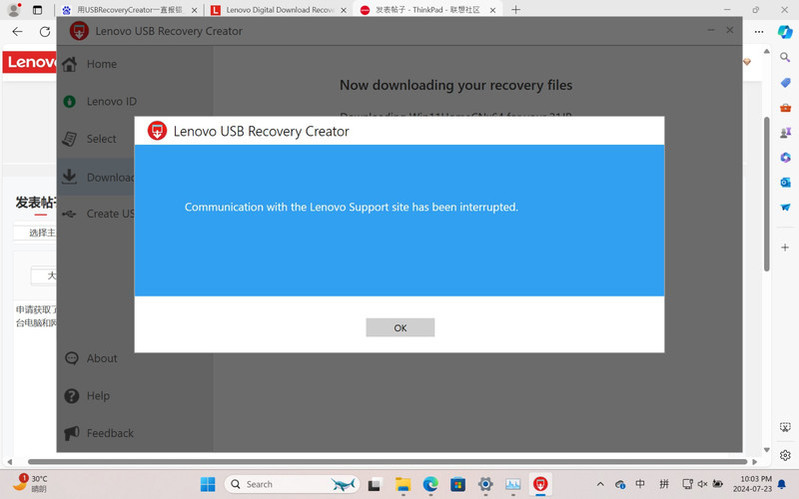This screenshot has width=799, height=499.
Task: Add an app to the Edge sidebar
Action: [x=785, y=247]
